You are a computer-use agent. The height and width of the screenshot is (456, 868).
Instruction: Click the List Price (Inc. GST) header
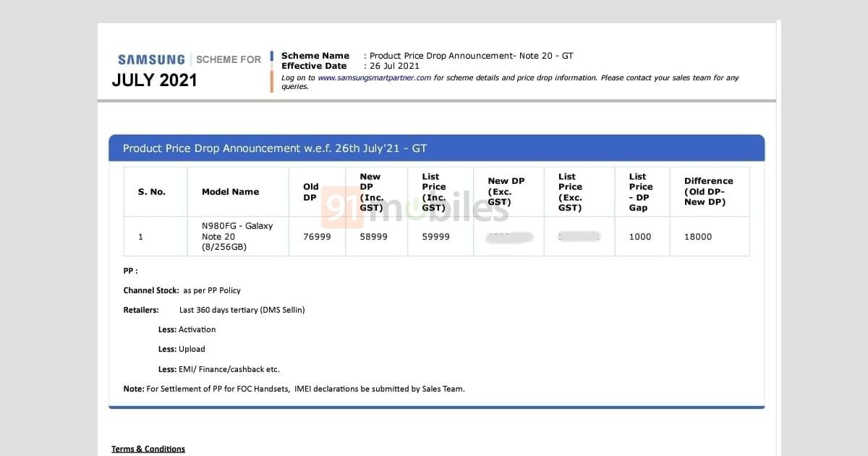click(x=435, y=192)
